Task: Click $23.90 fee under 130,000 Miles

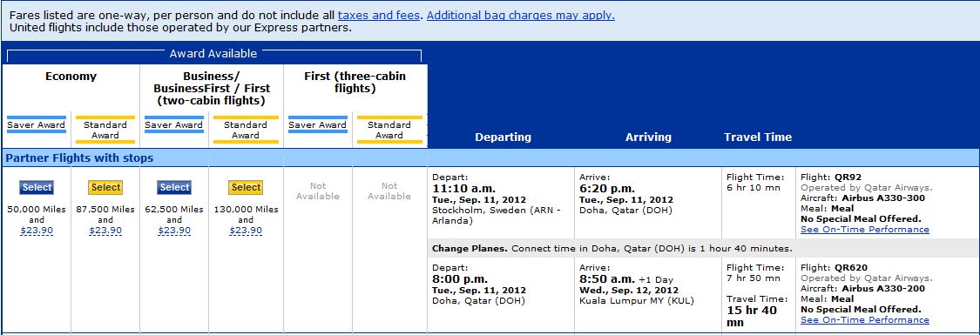Action: [x=246, y=231]
